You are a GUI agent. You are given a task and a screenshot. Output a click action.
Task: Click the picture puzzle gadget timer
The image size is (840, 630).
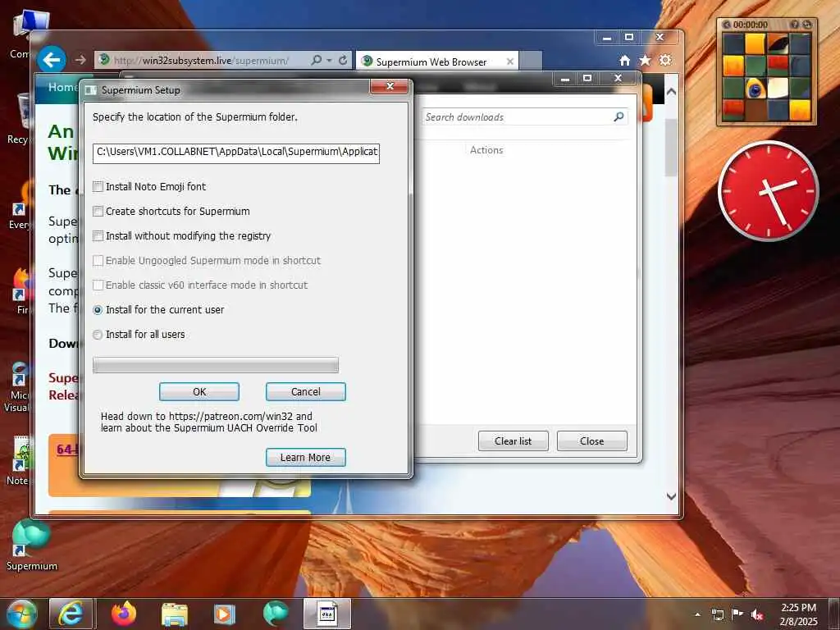(751, 25)
